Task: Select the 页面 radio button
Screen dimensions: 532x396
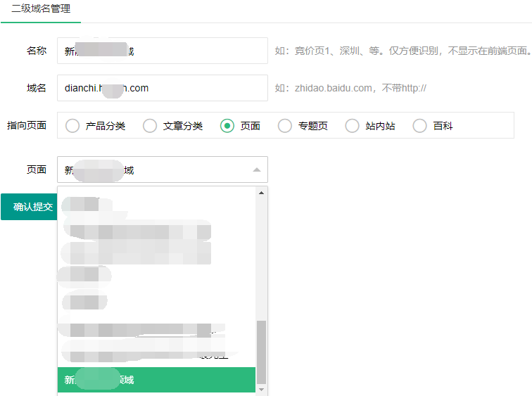Action: tap(227, 126)
